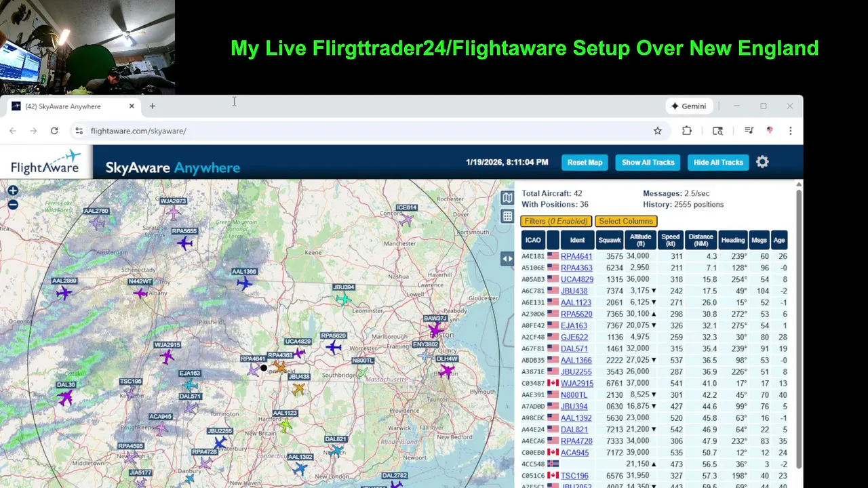This screenshot has width=868, height=488.
Task: Open the Chrome profile avatar
Action: [770, 131]
